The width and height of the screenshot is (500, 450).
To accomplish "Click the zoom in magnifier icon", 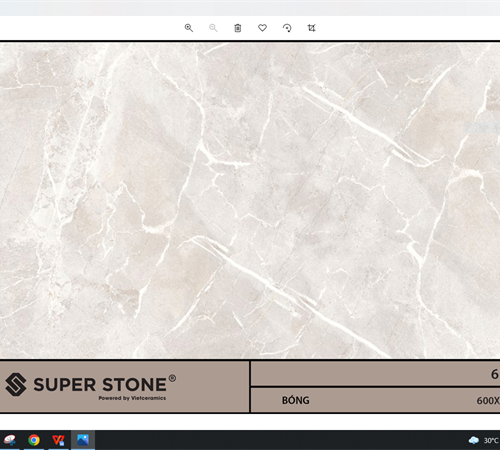I will click(189, 28).
